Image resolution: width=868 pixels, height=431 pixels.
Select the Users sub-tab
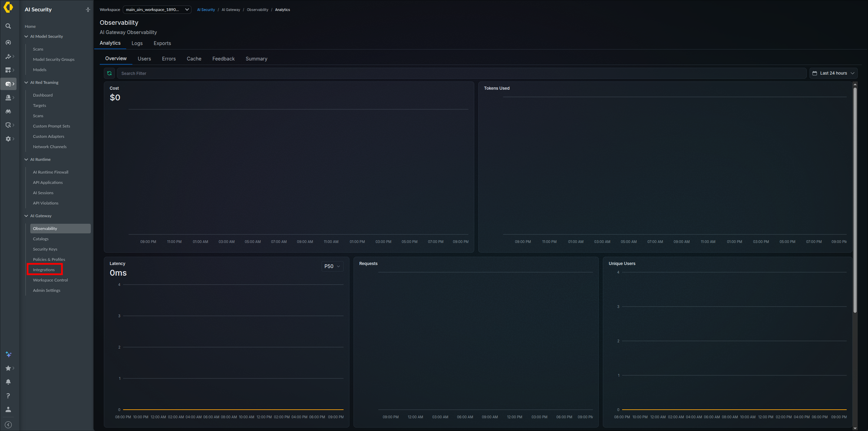[144, 59]
